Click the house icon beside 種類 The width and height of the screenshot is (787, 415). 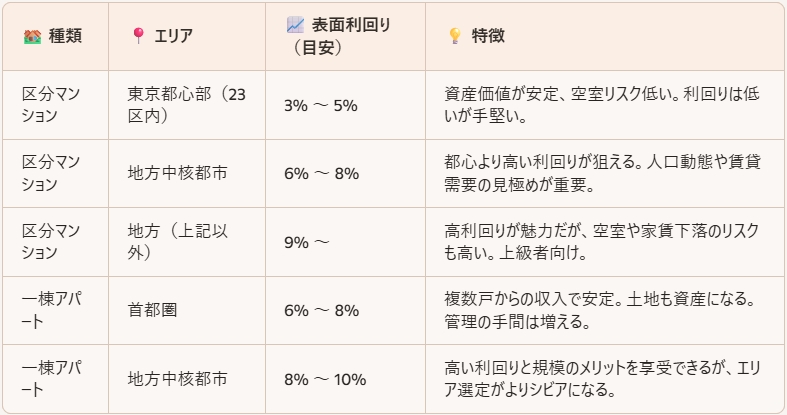point(32,37)
